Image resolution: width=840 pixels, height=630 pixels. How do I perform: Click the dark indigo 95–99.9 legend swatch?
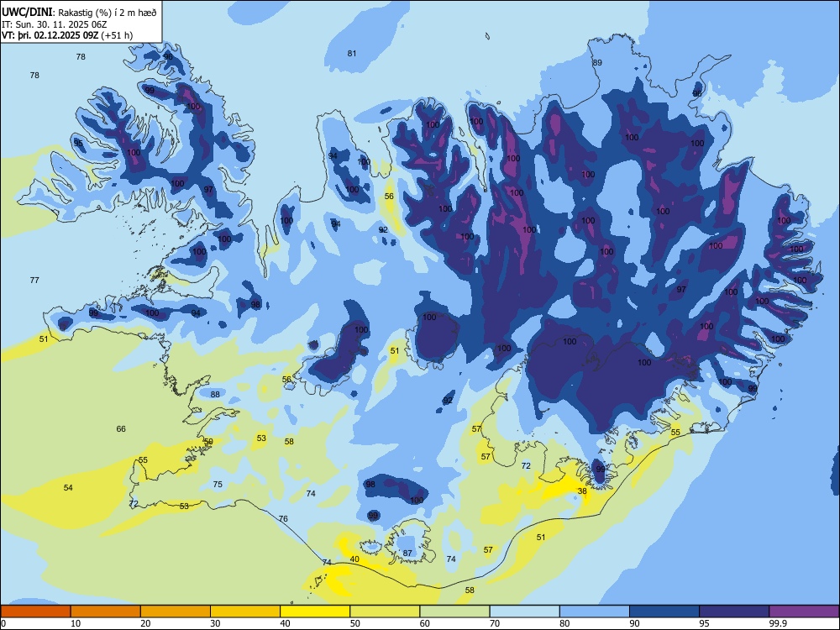pos(734,612)
